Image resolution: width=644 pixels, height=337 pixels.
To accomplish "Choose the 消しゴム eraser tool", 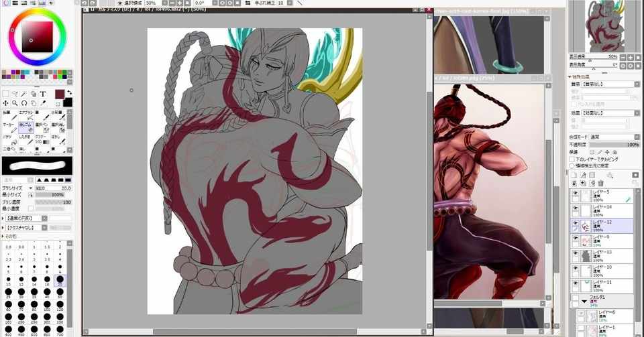I will pyautogui.click(x=26, y=127).
